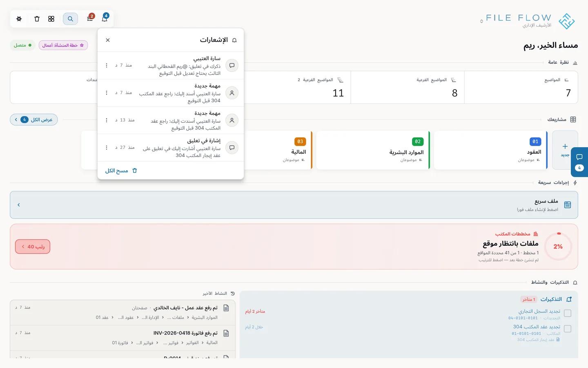Open options menu for سارة العتيبي notification

tap(107, 65)
